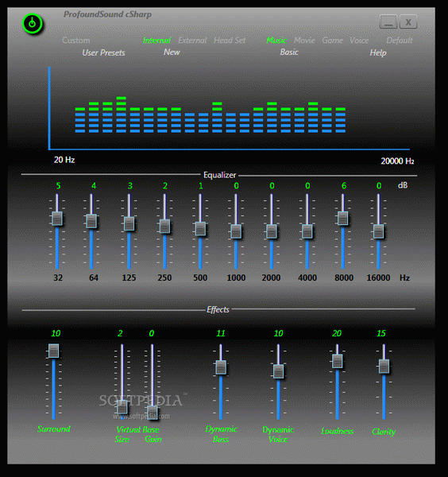
Task: Click the 250 Hz equalizer slider handle
Action: tap(164, 227)
